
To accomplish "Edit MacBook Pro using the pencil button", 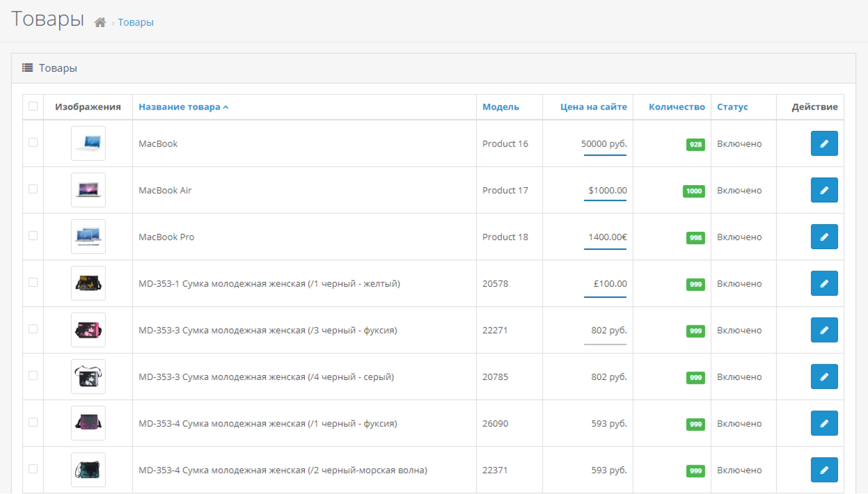I will point(825,237).
